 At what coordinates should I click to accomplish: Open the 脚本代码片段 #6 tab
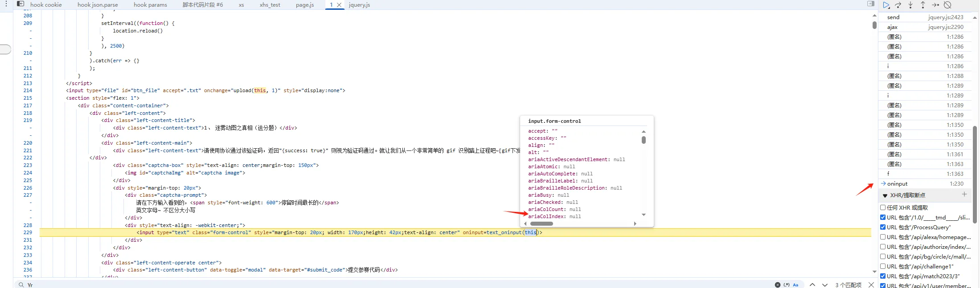tap(203, 5)
